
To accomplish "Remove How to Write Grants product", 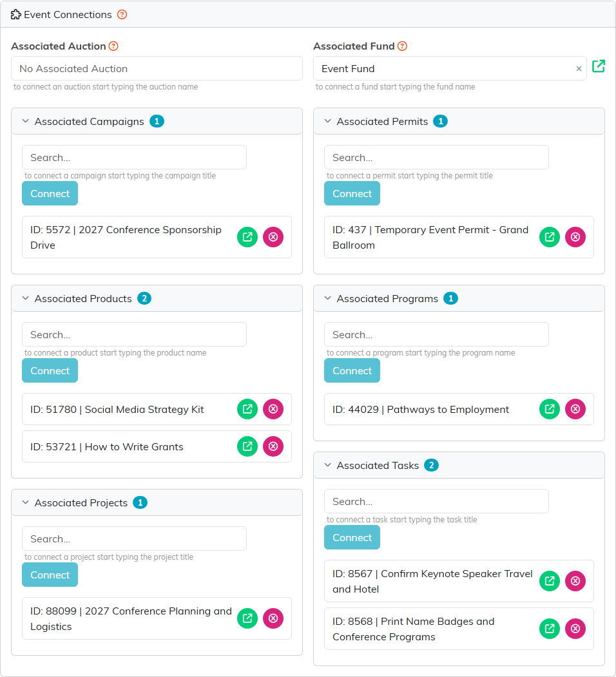I will [273, 446].
